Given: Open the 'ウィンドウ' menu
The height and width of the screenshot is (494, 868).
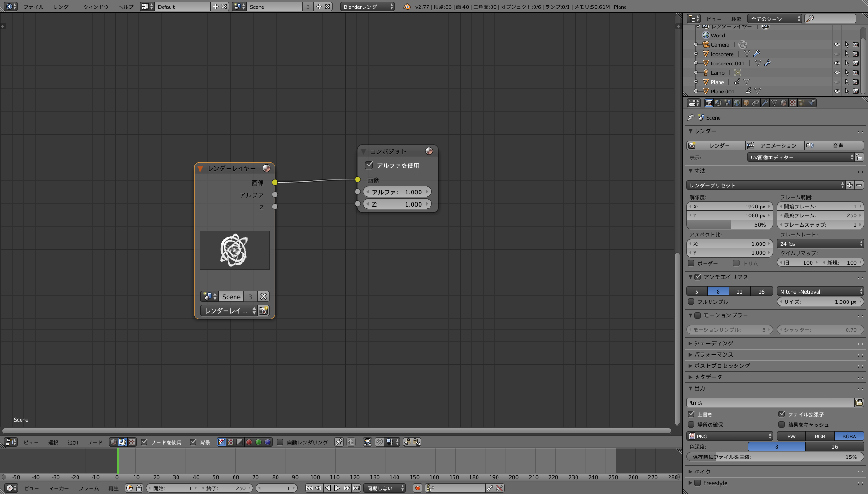Looking at the screenshot, I should tap(96, 7).
